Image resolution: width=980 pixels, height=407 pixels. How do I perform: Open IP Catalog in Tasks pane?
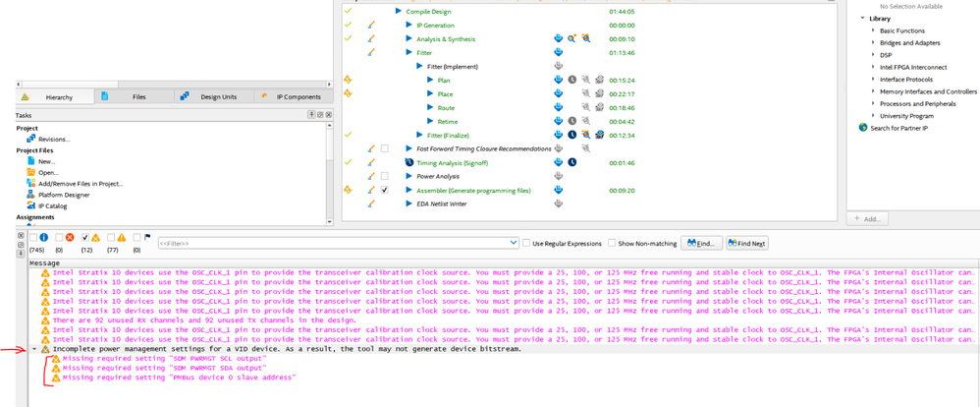[x=52, y=205]
